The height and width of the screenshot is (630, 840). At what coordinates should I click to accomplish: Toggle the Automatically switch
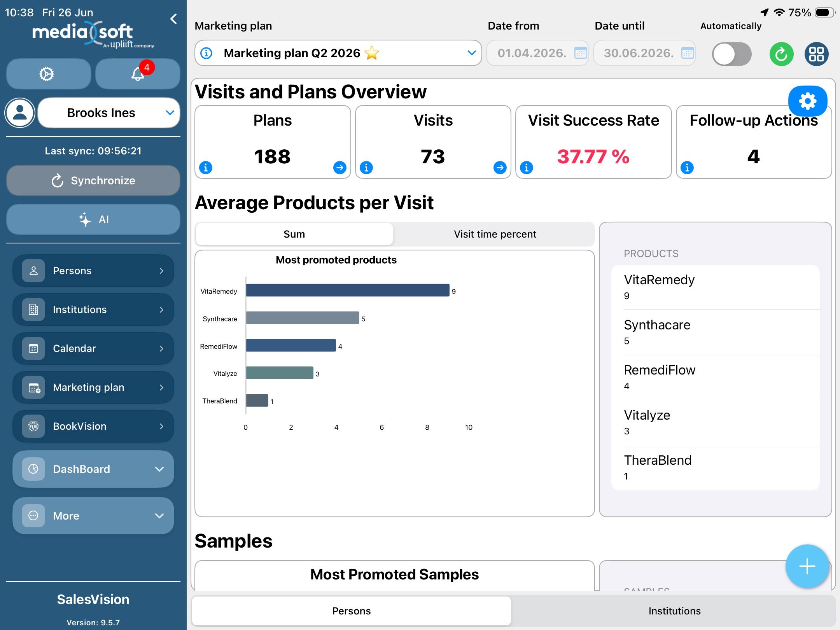coord(731,54)
